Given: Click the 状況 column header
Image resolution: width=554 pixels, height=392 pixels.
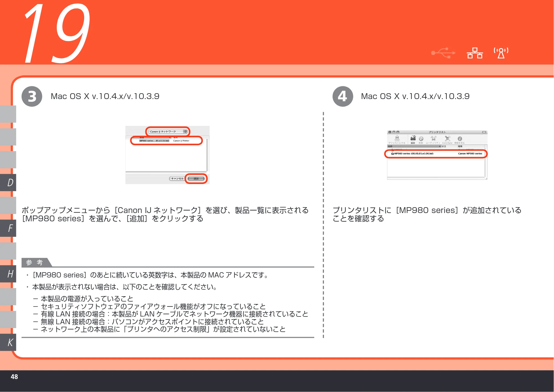Looking at the screenshot, I should pyautogui.click(x=449, y=146).
